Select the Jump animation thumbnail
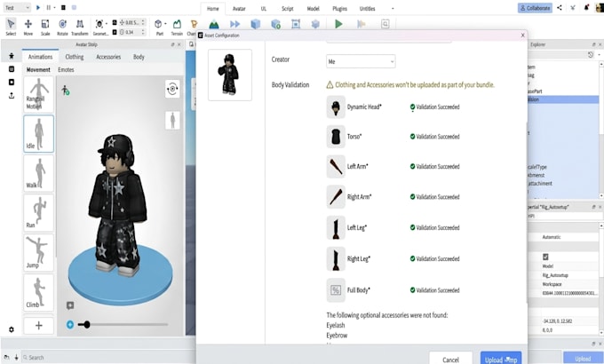 pyautogui.click(x=38, y=252)
